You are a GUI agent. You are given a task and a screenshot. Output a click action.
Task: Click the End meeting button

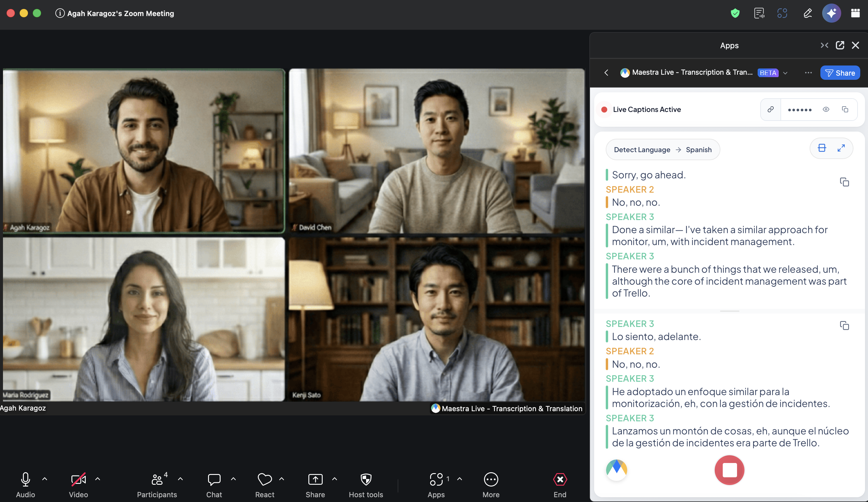(x=560, y=485)
